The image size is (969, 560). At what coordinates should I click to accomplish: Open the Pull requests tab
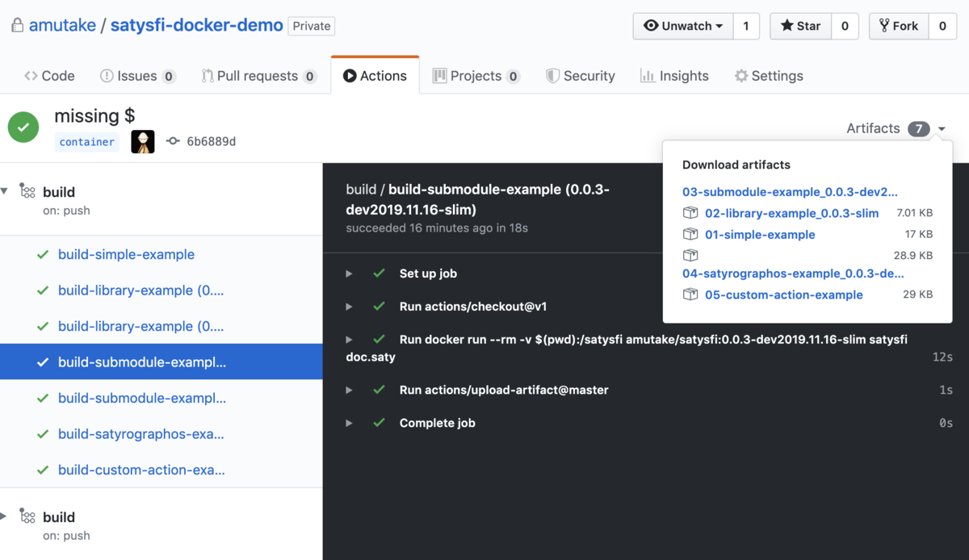pos(258,76)
